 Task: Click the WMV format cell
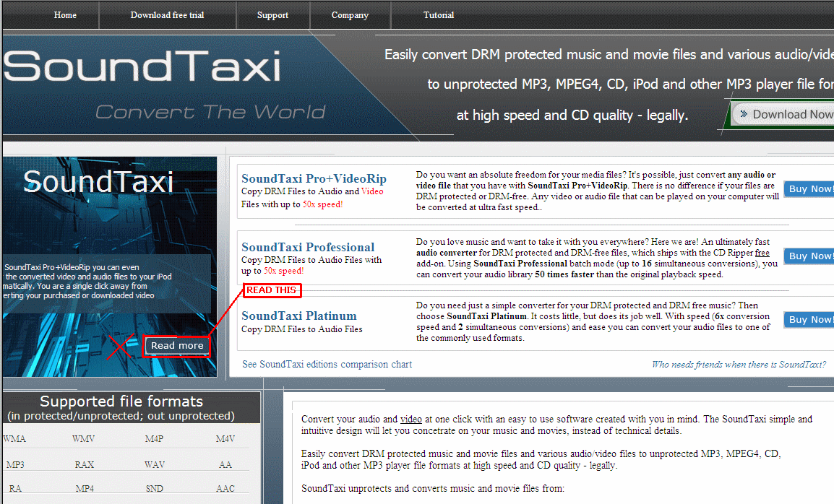point(84,438)
